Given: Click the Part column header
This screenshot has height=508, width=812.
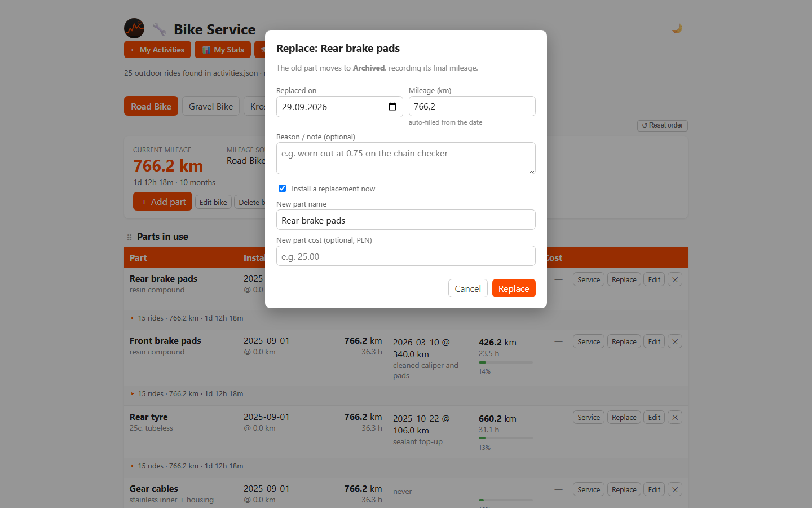Looking at the screenshot, I should pos(138,257).
